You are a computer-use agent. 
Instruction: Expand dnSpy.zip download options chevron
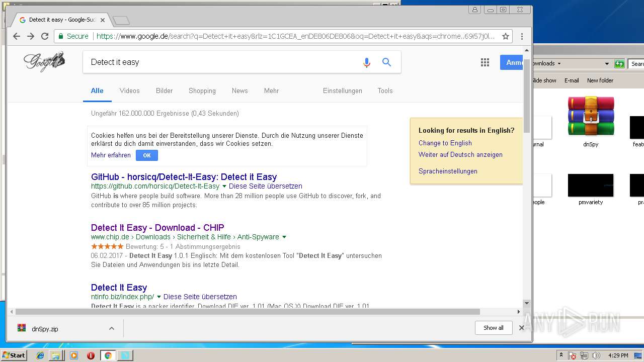pos(112,328)
